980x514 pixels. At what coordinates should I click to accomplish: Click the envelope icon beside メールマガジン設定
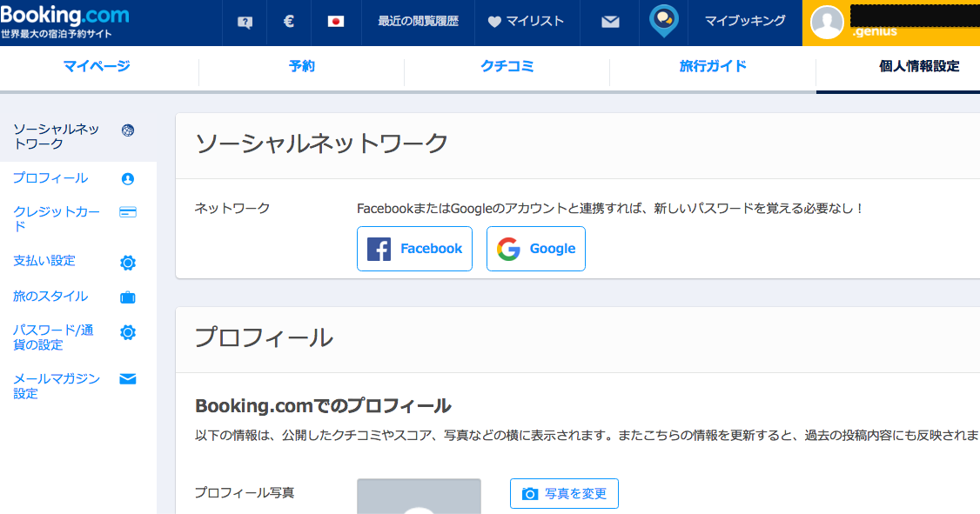pyautogui.click(x=127, y=379)
